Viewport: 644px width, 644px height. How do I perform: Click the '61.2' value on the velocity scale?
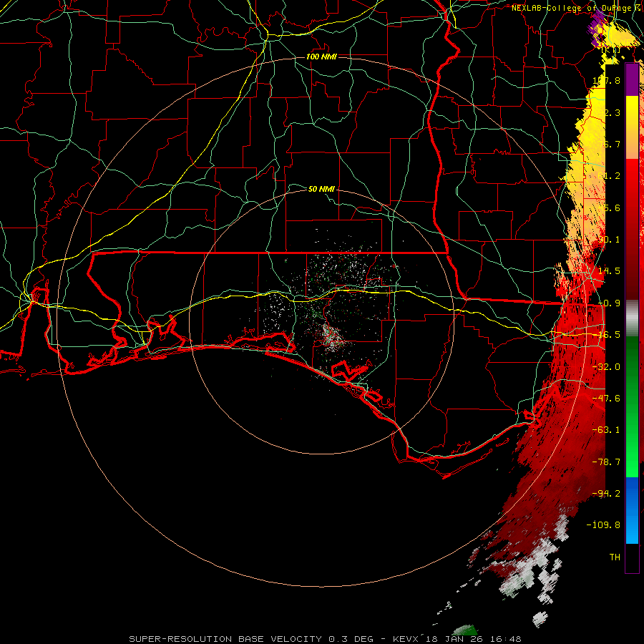[609, 176]
